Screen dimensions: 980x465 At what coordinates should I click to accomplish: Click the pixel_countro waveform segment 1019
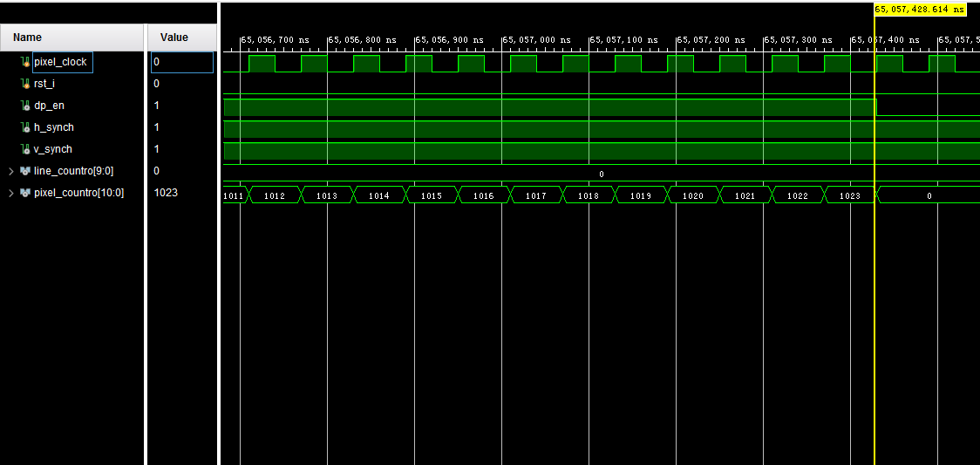coord(641,195)
